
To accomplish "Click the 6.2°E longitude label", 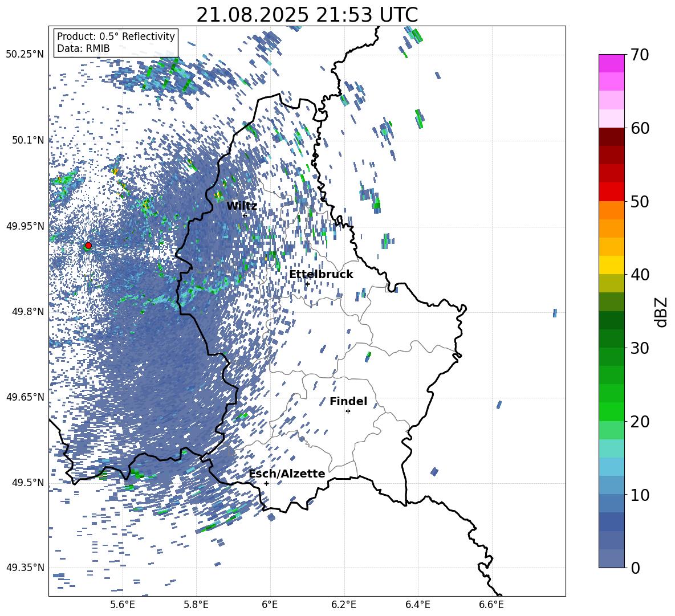I will pyautogui.click(x=344, y=605).
